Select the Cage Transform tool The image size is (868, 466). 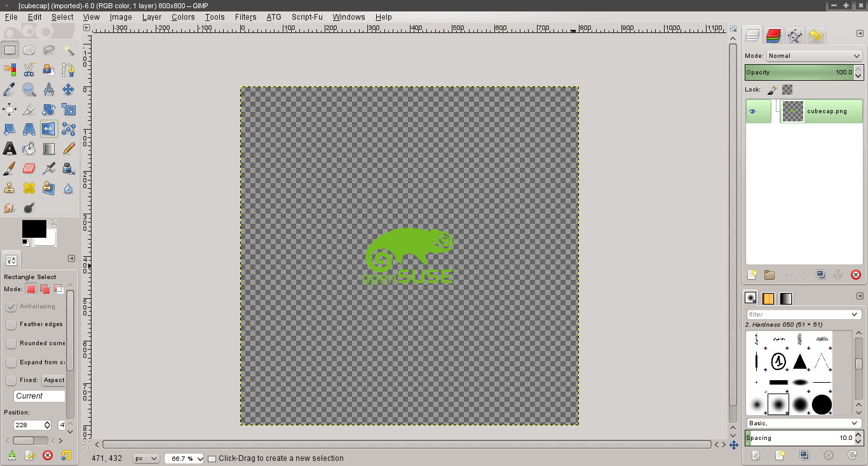pyautogui.click(x=69, y=129)
